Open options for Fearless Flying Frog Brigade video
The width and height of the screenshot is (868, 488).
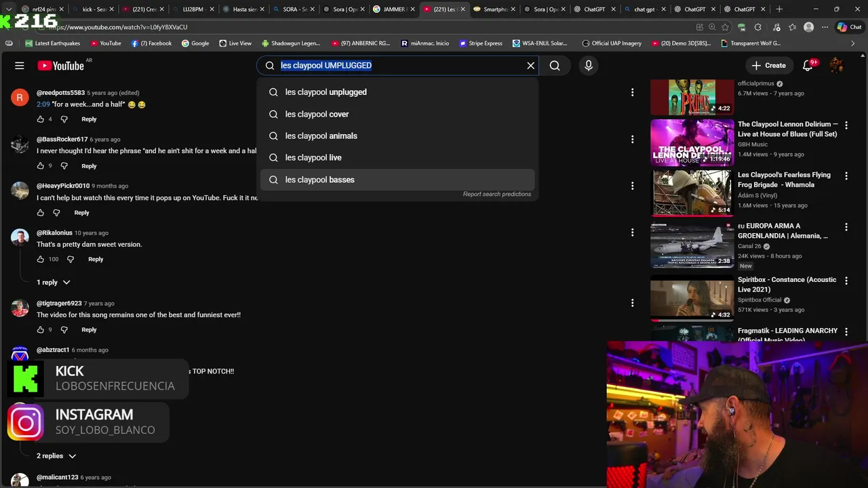pos(846,176)
